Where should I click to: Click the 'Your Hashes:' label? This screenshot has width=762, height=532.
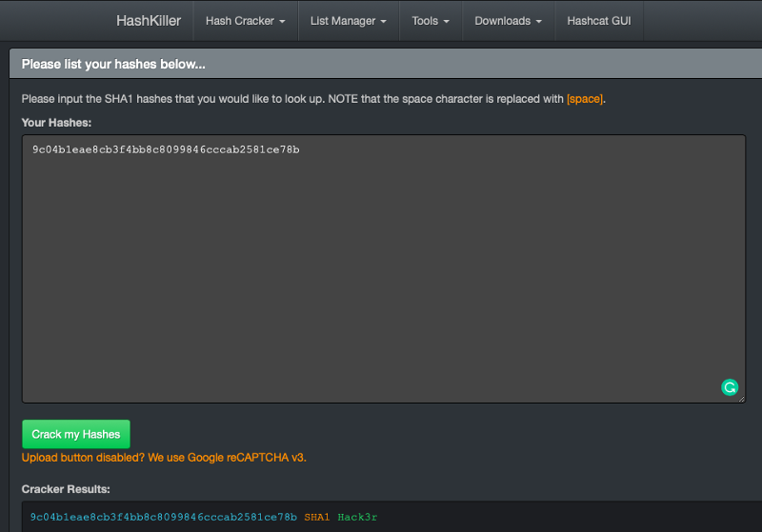(x=56, y=123)
